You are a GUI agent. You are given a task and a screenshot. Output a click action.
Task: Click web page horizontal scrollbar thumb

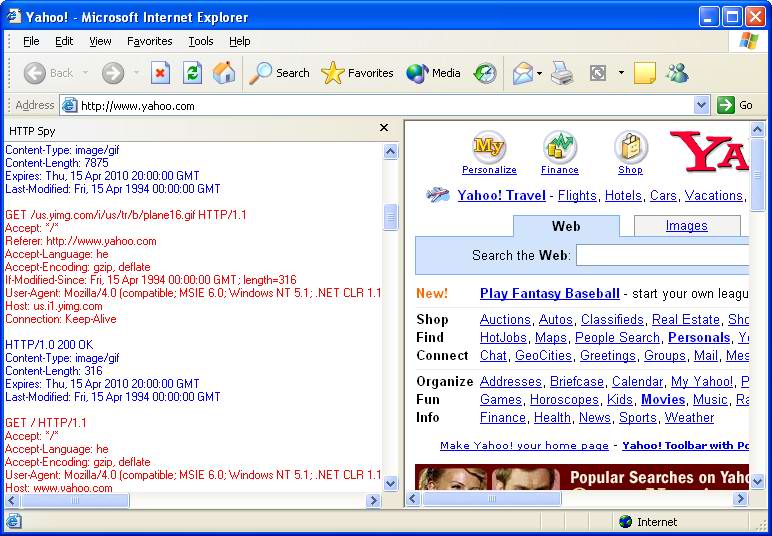pos(492,499)
